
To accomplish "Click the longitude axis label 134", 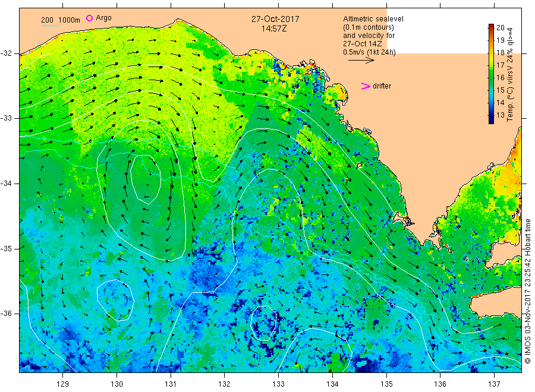I will [x=332, y=384].
